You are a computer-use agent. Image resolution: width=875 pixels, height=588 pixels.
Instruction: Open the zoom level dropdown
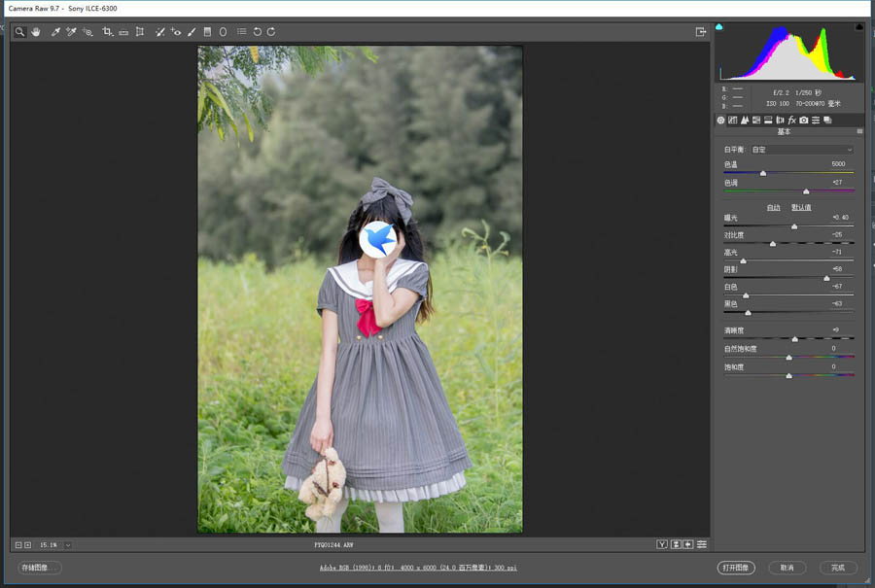pos(67,545)
